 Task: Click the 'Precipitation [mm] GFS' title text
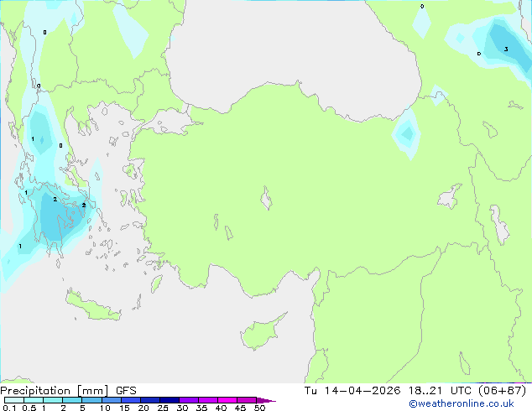click(x=68, y=391)
